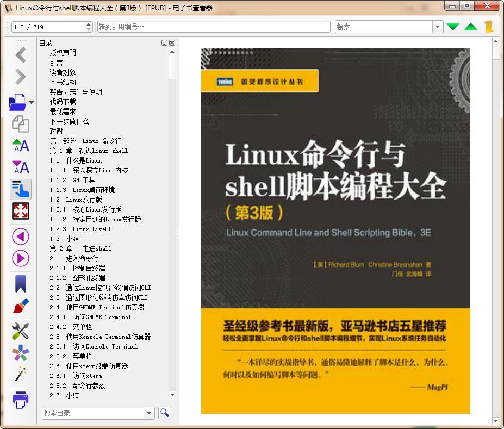Image resolution: width=504 pixels, height=429 pixels.
Task: Open TOC entry 第 1 章 初识Linux shell
Action: (89, 151)
